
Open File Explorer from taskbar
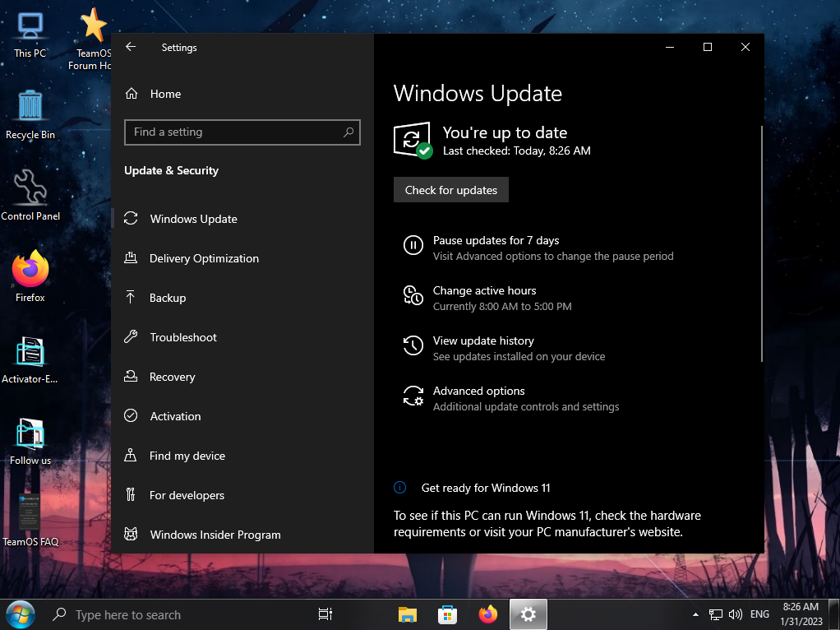[x=408, y=614]
